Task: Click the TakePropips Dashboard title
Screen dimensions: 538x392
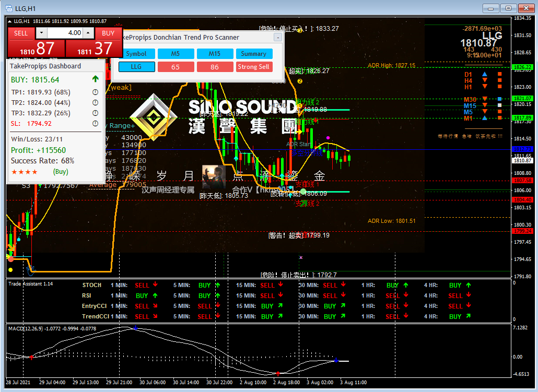Action: [x=45, y=66]
